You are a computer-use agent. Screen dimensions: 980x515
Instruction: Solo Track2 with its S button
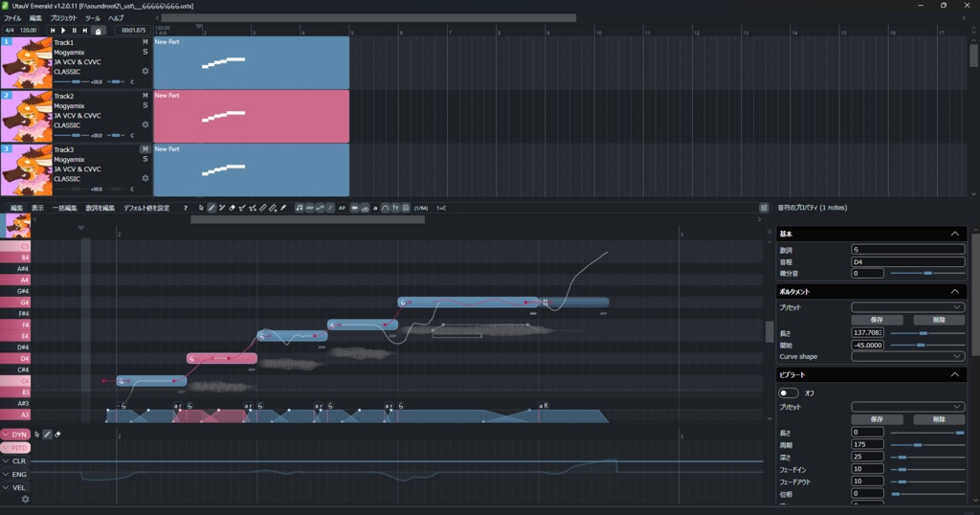145,105
